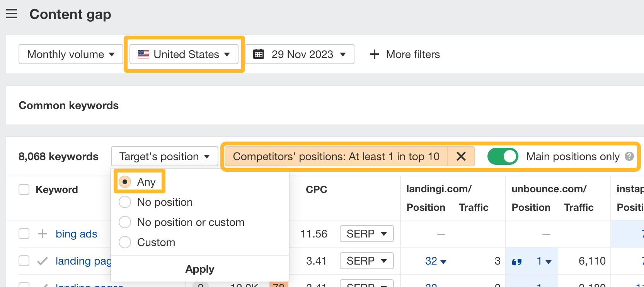The height and width of the screenshot is (287, 644).
Task: Toggle off Main positions only switch
Action: [503, 156]
